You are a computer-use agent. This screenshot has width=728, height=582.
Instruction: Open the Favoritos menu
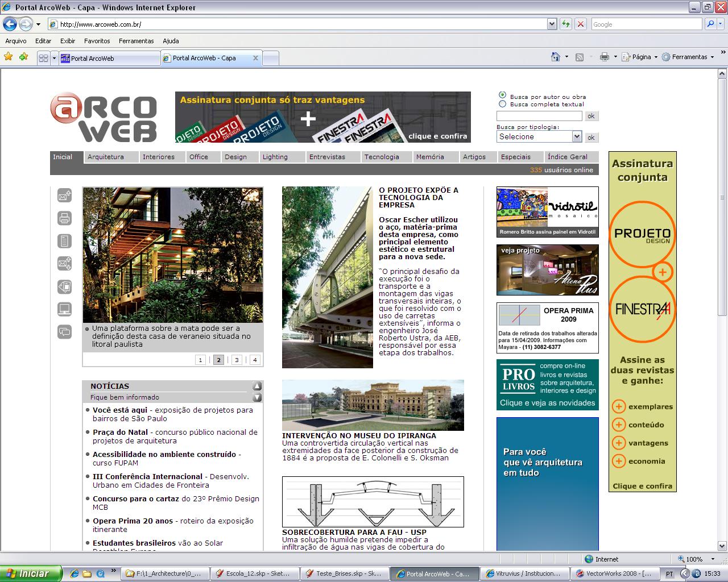[97, 41]
